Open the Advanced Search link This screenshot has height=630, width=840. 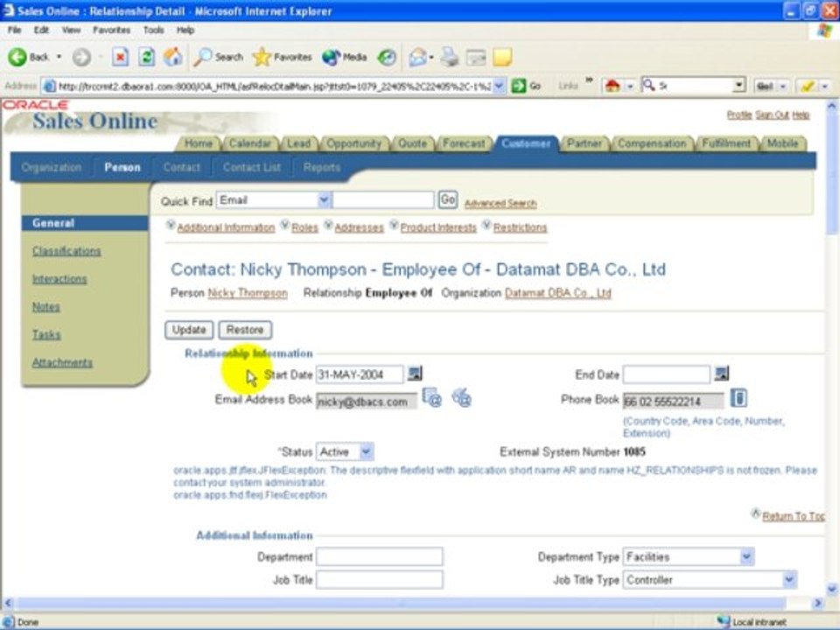click(500, 204)
